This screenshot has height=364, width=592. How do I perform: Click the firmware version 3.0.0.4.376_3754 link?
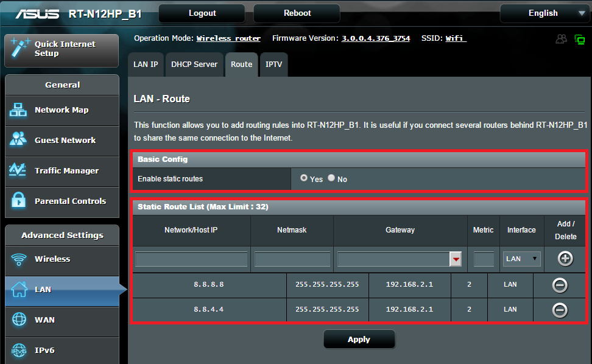point(376,38)
